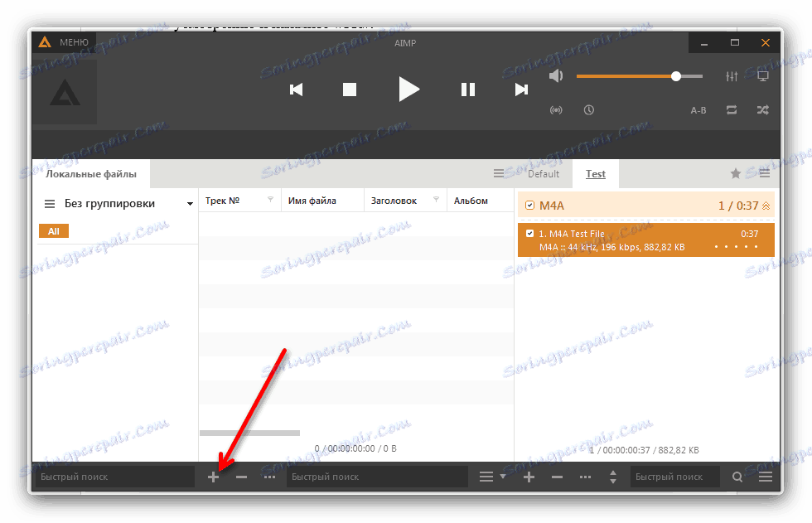This screenshot has height=523, width=812.
Task: Open the library view list dropdown
Action: point(492,477)
